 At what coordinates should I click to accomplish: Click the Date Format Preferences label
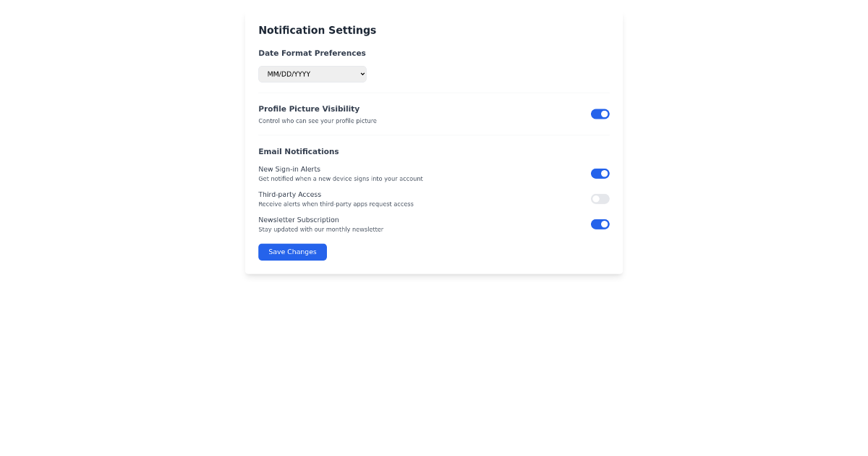pyautogui.click(x=312, y=53)
